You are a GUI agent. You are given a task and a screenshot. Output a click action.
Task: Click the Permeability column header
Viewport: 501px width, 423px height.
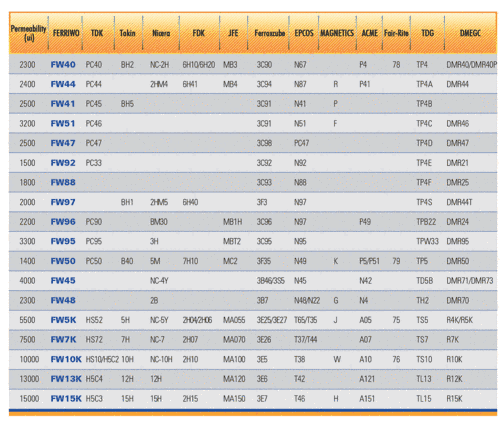pos(28,33)
